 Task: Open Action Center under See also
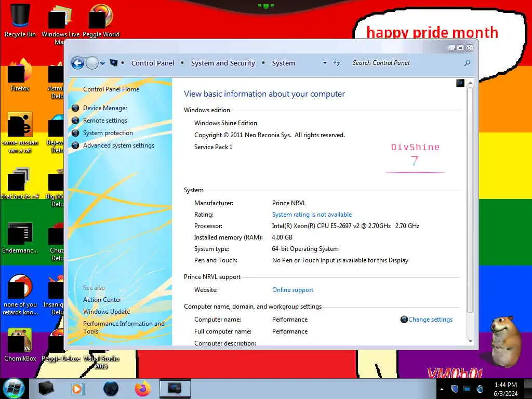pyautogui.click(x=102, y=300)
